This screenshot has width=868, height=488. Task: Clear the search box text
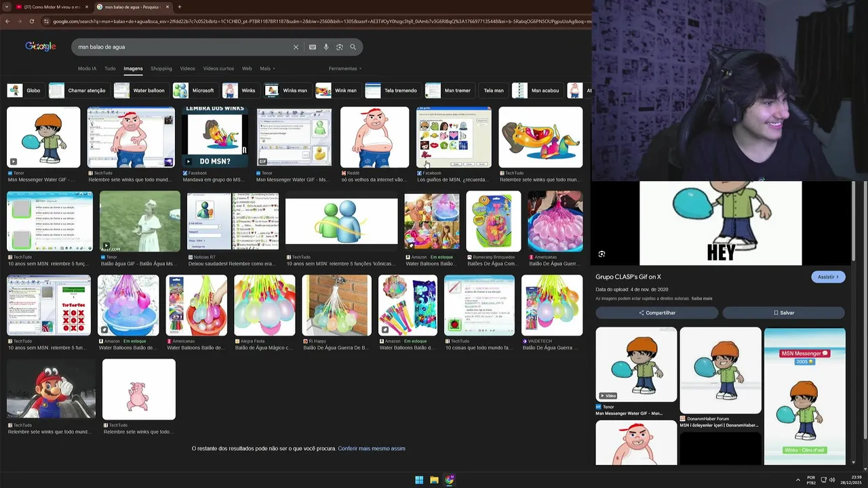click(296, 47)
